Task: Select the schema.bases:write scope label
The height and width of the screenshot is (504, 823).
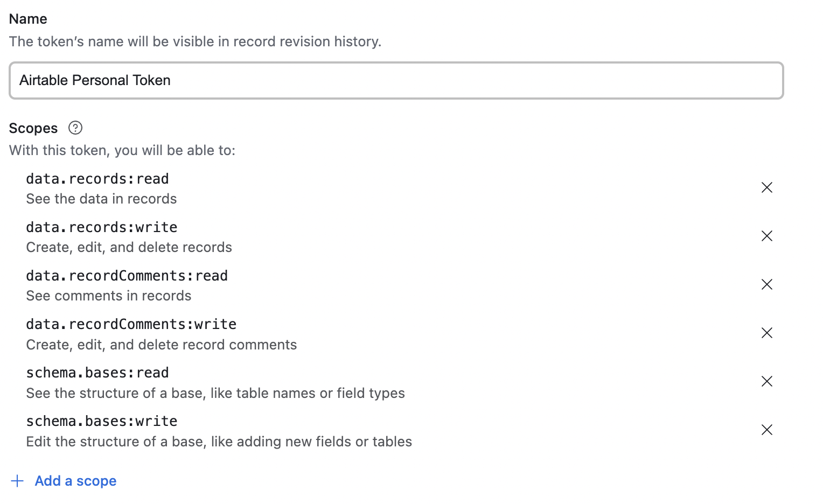Action: [x=102, y=421]
